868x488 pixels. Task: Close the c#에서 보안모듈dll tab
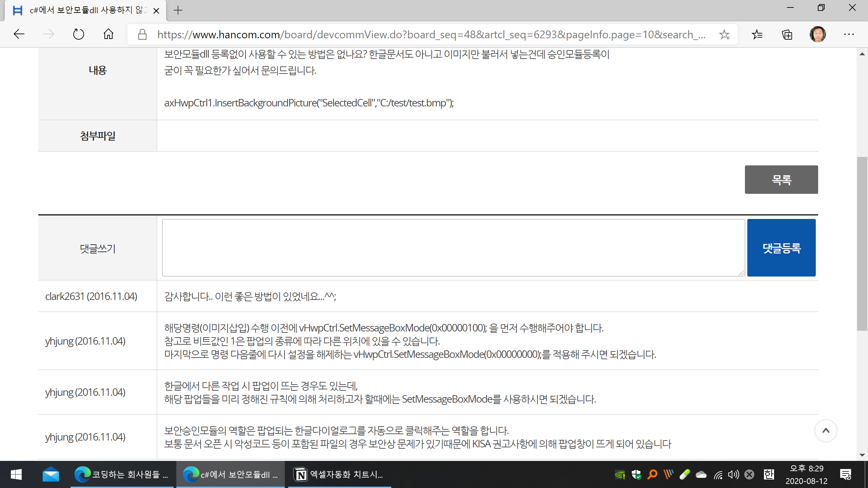coord(156,11)
